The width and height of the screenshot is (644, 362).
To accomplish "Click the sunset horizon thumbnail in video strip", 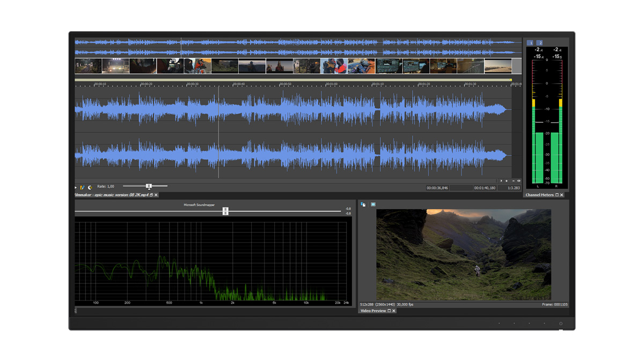I will click(497, 66).
